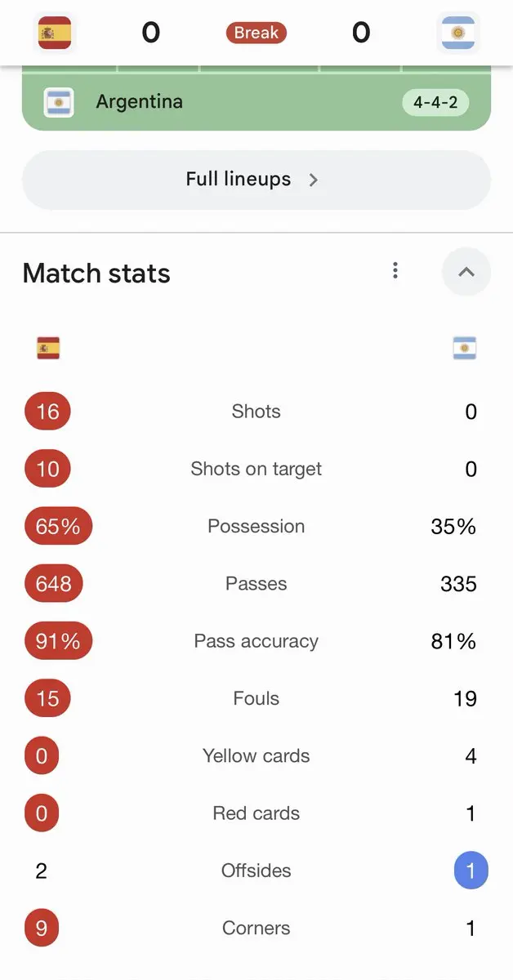513x980 pixels.
Task: Collapse the Match stats section
Action: click(x=466, y=272)
